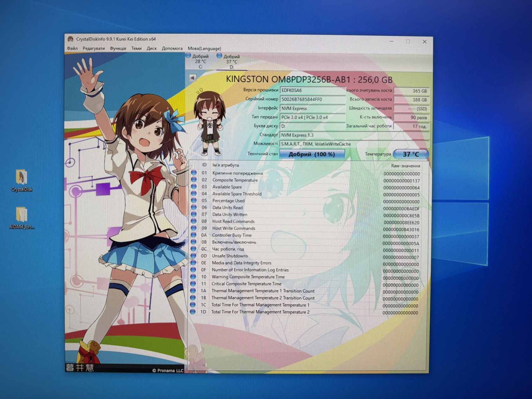Click the status dot for Available Spare

point(194,187)
